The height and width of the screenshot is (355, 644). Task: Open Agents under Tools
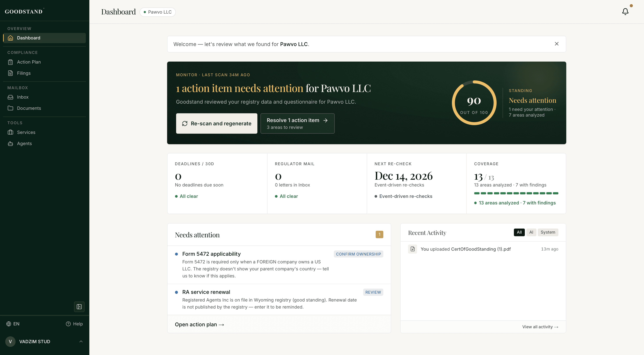click(44, 143)
